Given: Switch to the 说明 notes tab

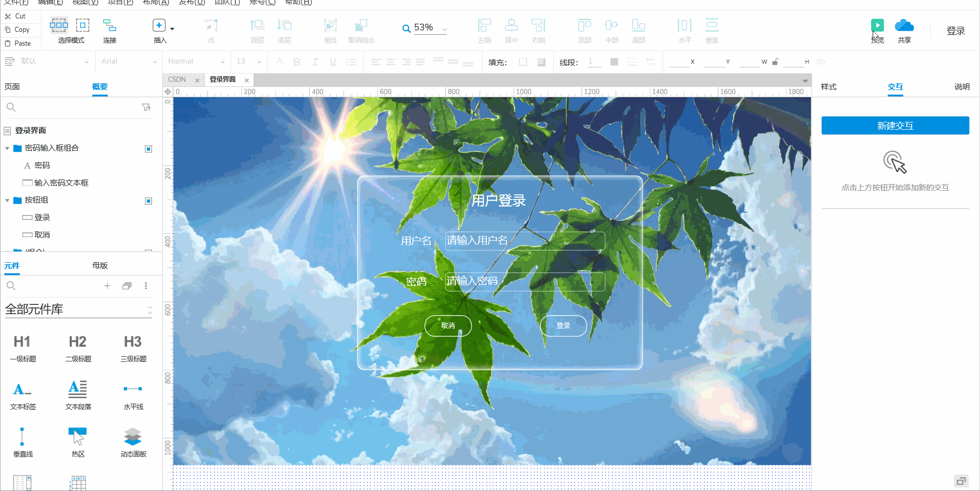Looking at the screenshot, I should (962, 86).
